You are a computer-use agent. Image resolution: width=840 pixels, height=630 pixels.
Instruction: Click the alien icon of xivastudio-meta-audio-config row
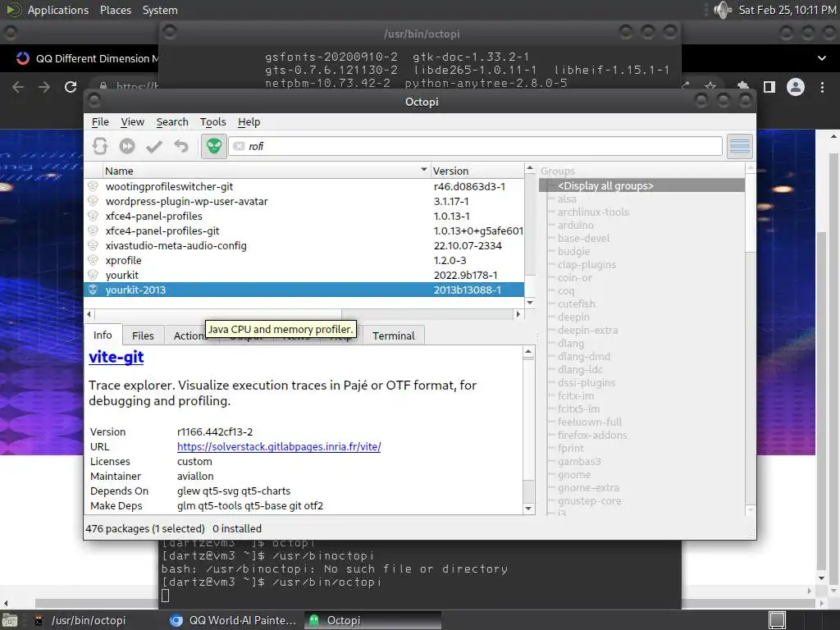click(x=94, y=245)
